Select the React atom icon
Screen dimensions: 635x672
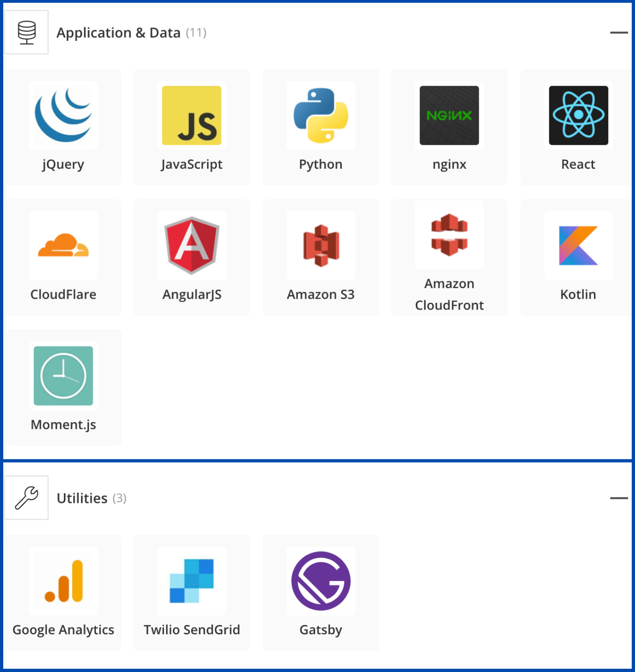coord(578,115)
